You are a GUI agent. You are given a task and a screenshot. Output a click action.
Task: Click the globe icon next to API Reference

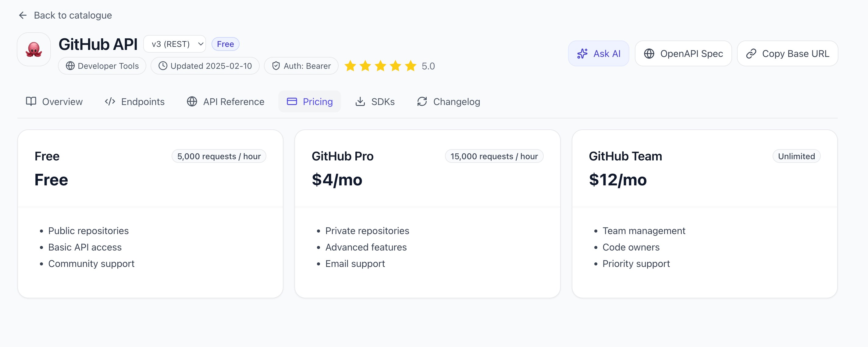pos(192,102)
